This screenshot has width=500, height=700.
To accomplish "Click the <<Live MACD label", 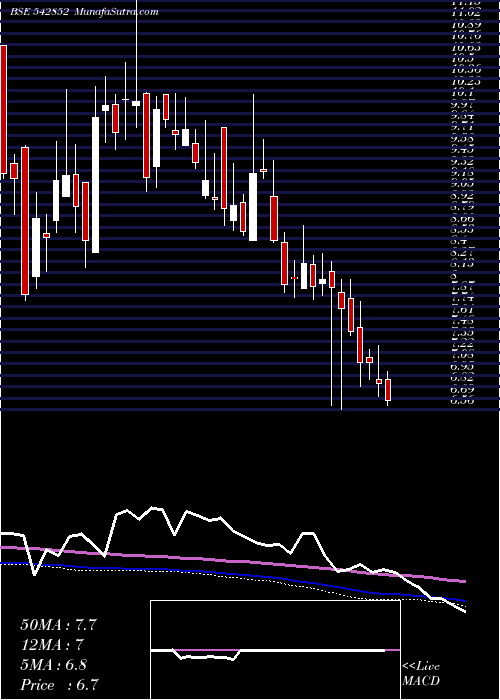I will [x=421, y=674].
